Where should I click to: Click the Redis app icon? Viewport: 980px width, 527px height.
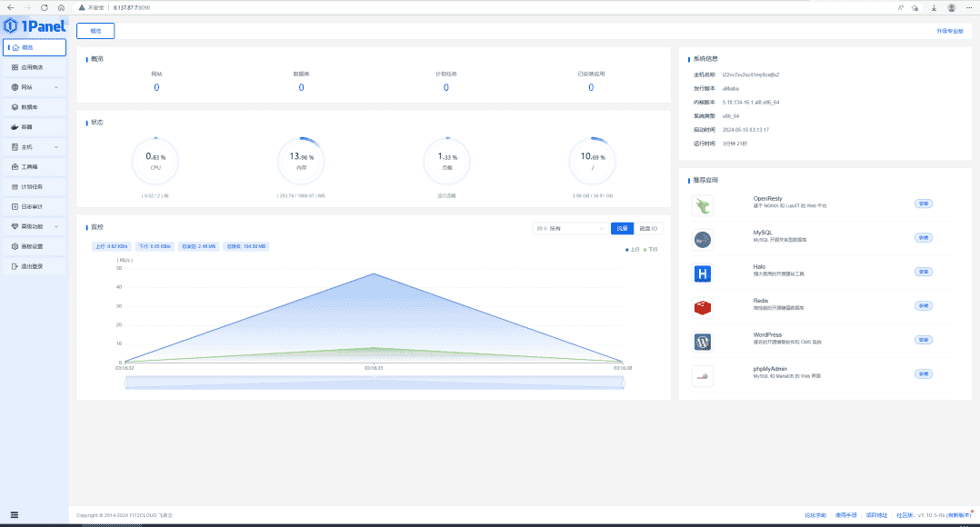702,308
